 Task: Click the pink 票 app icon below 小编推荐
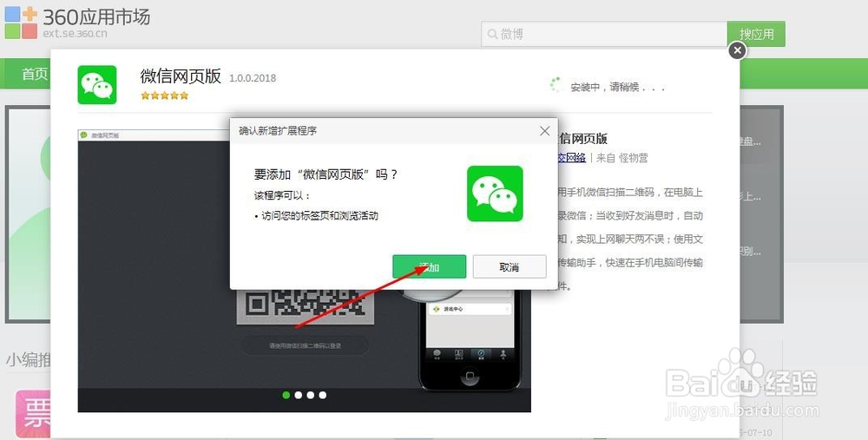point(33,414)
